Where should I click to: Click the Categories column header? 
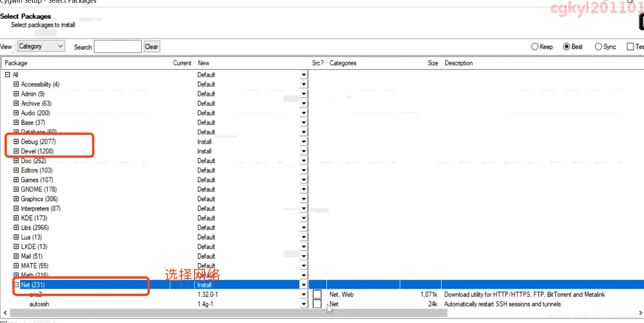click(x=363, y=63)
